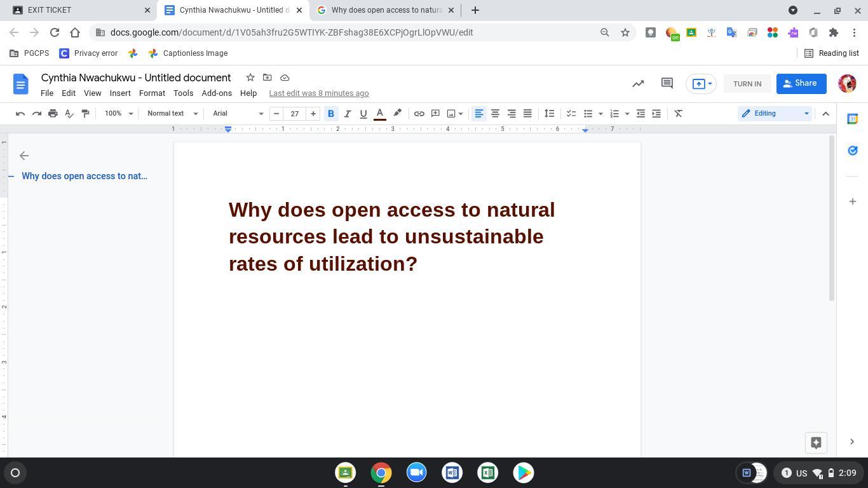Click the Clear formatting icon
Screen dimensions: 868x488
(678, 114)
